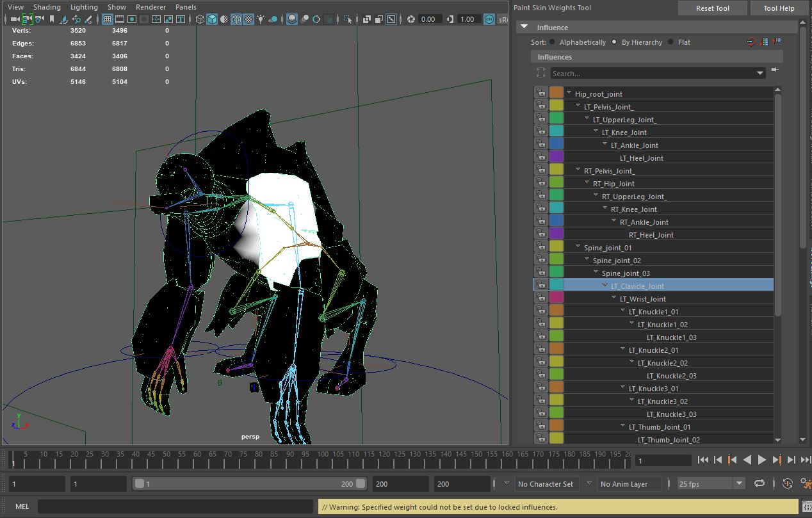The image size is (812, 518).
Task: Enable smooth shaded display cube icon
Action: [x=211, y=19]
